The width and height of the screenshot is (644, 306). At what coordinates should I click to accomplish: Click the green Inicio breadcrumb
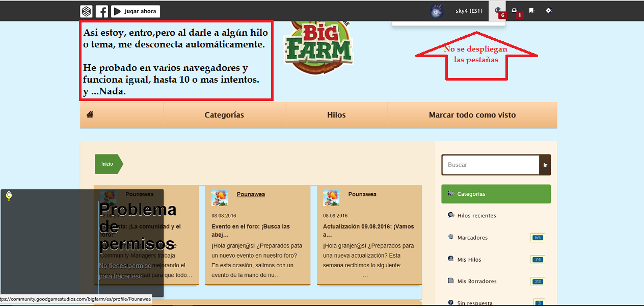109,164
